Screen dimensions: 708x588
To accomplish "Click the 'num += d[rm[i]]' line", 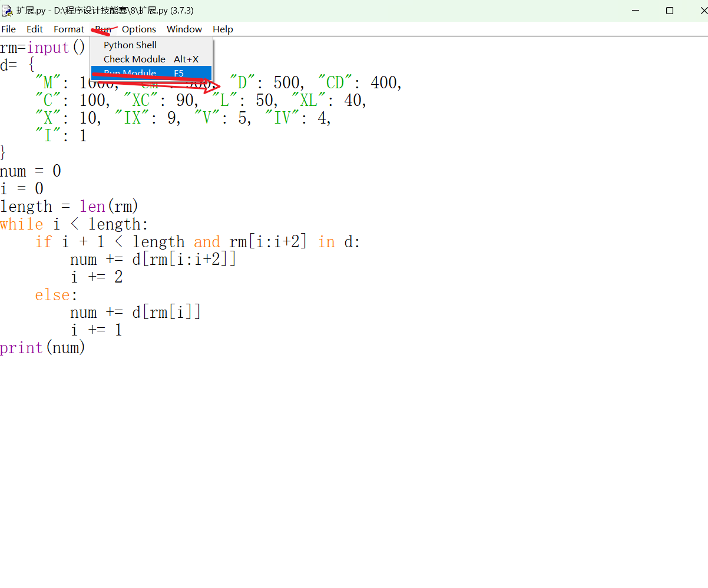I will [135, 313].
